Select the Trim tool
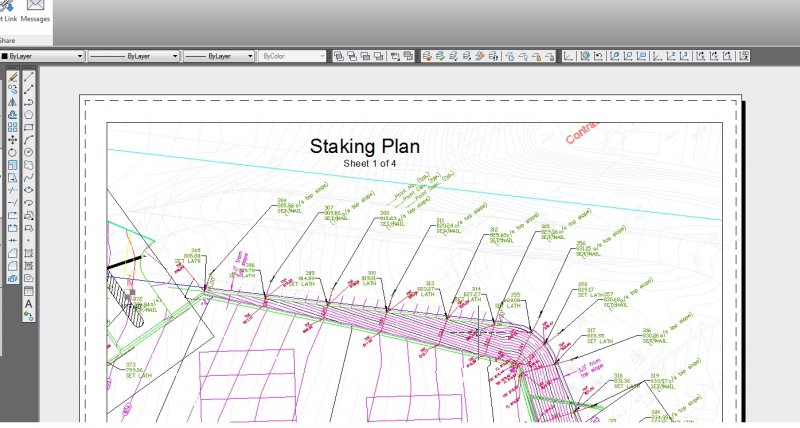Image resolution: width=800 pixels, height=428 pixels. 13,190
